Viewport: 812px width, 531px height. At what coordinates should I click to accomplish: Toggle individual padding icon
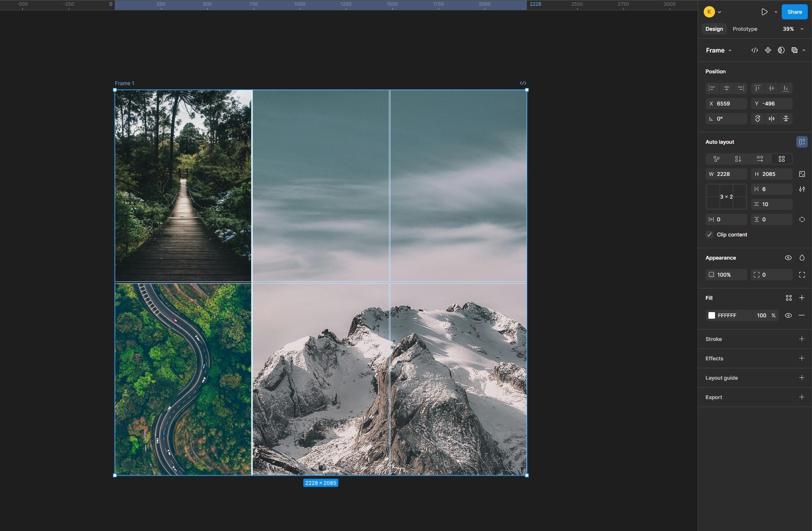click(x=802, y=219)
